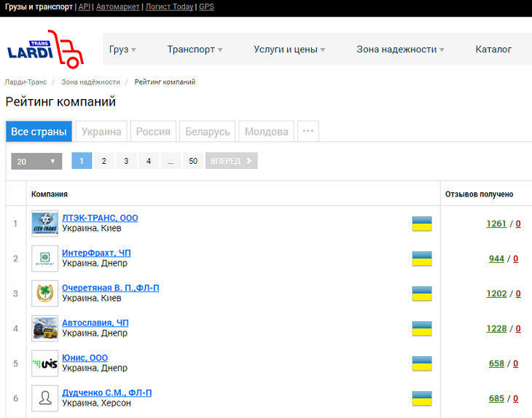
Task: Go to page 1 of the pagination
Action: 82,161
